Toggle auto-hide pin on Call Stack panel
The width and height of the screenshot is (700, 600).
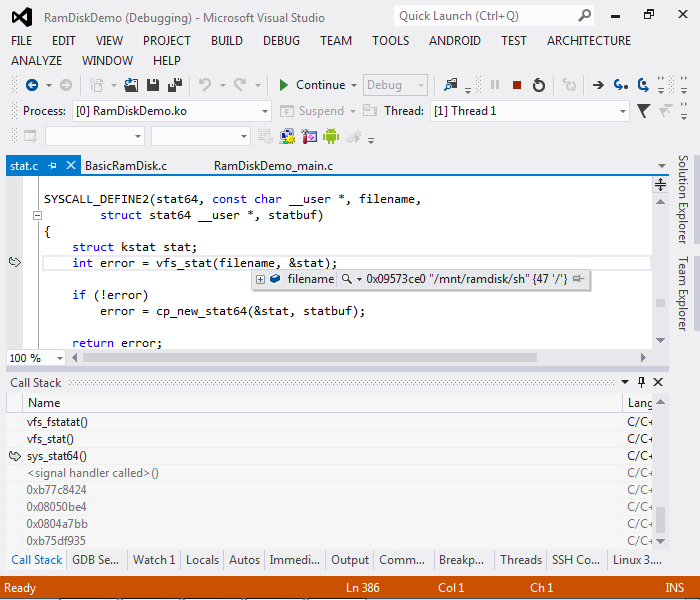[x=642, y=382]
